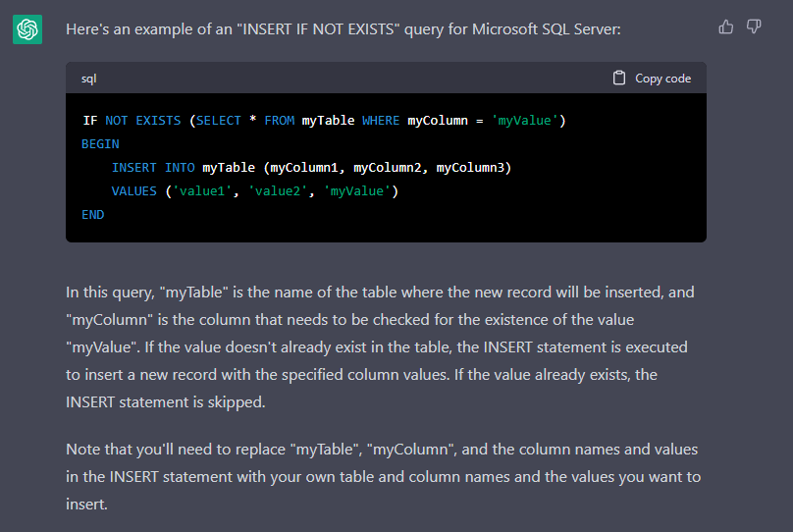Click the END keyword in code
Image resolution: width=793 pixels, height=532 pixels.
[92, 215]
